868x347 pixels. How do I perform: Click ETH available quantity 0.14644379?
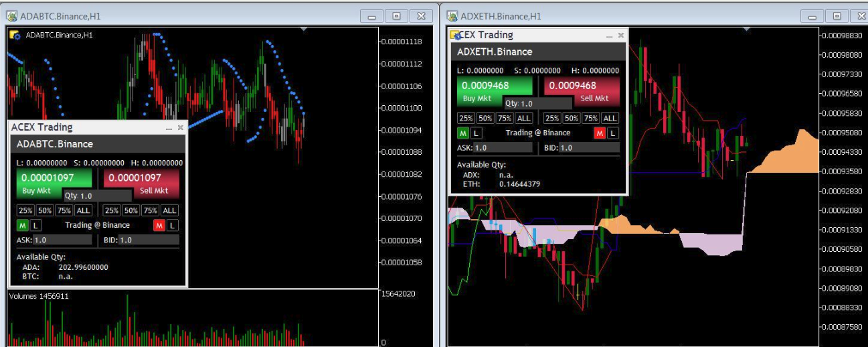coord(519,184)
